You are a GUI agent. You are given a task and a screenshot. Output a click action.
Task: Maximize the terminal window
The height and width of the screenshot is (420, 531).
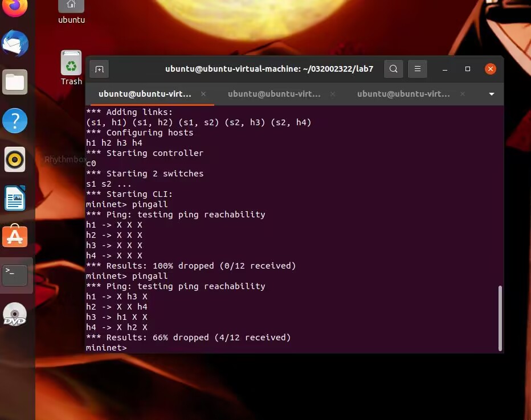(x=468, y=69)
